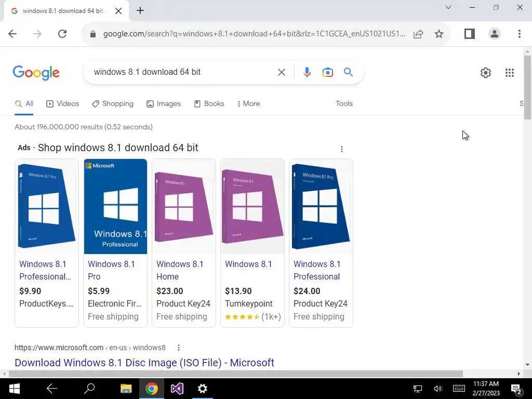Go back to the previous page

[x=12, y=34]
